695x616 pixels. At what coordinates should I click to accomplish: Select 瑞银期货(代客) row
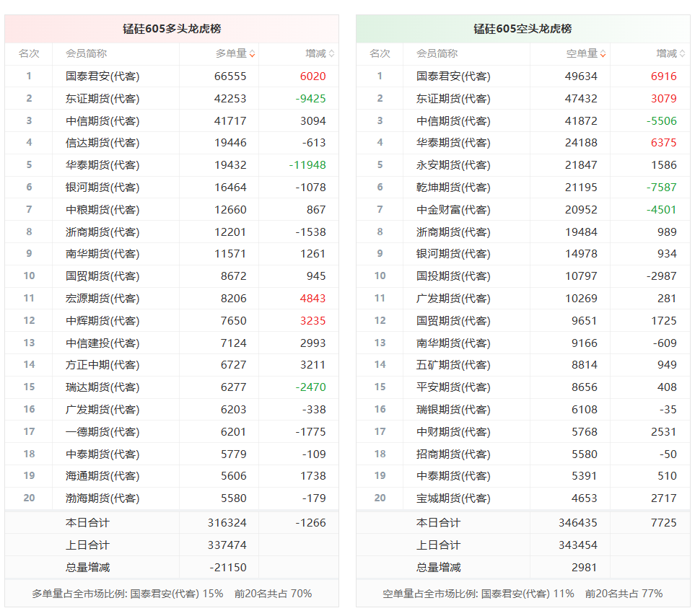click(523, 410)
